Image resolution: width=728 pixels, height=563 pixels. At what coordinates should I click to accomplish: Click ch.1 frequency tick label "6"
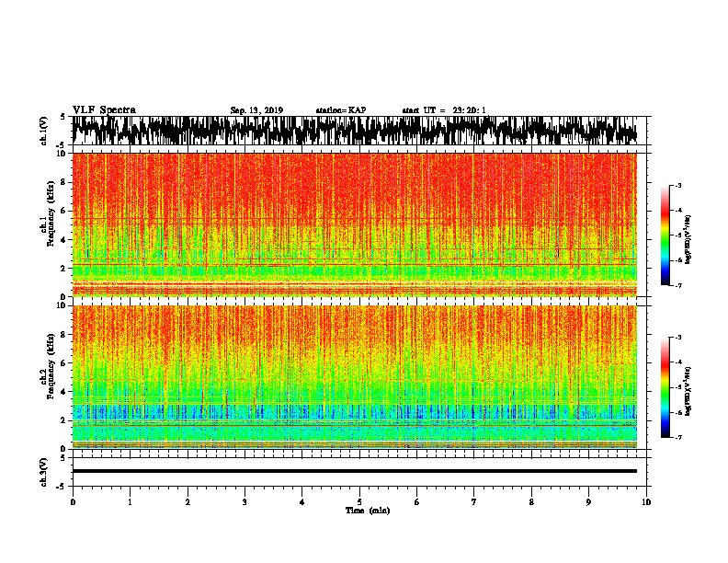[x=63, y=211]
